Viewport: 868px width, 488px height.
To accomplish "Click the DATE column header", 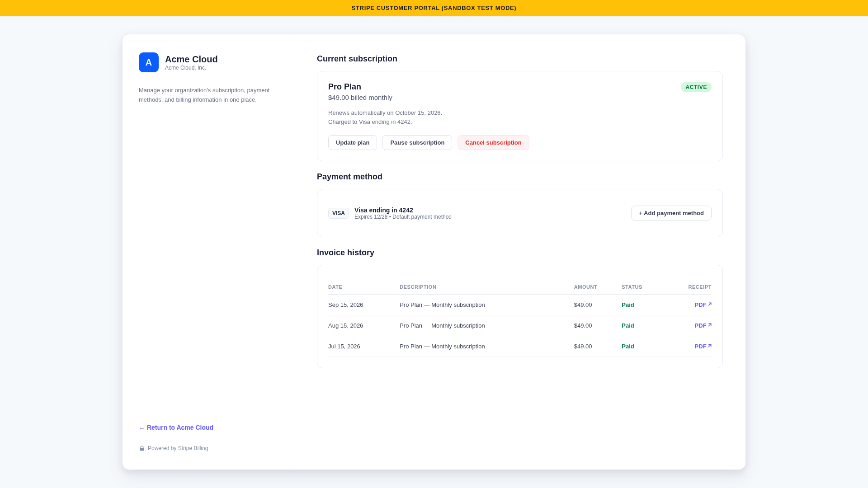I will (335, 287).
